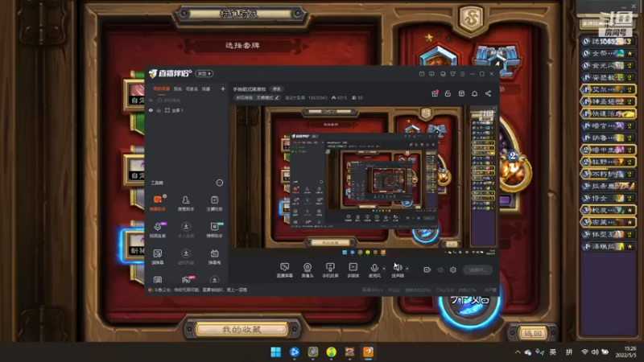Expand microphone options arrow
The height and width of the screenshot is (362, 644).
pyautogui.click(x=384, y=269)
